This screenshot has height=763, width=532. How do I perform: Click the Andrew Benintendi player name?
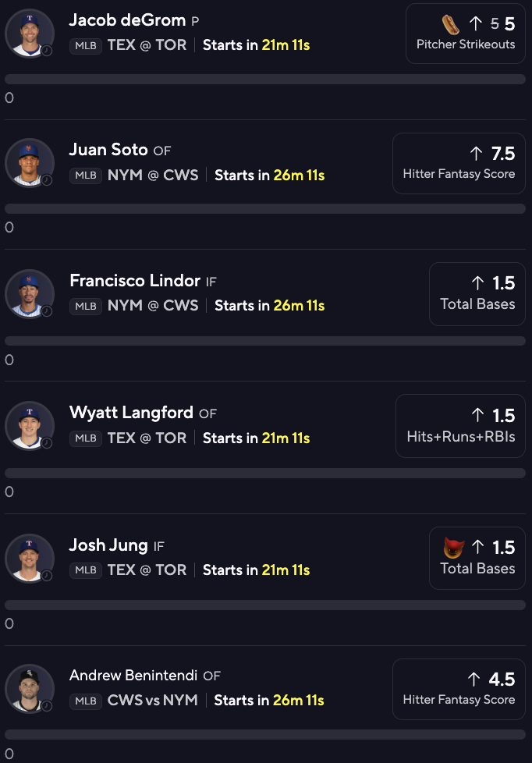click(133, 675)
